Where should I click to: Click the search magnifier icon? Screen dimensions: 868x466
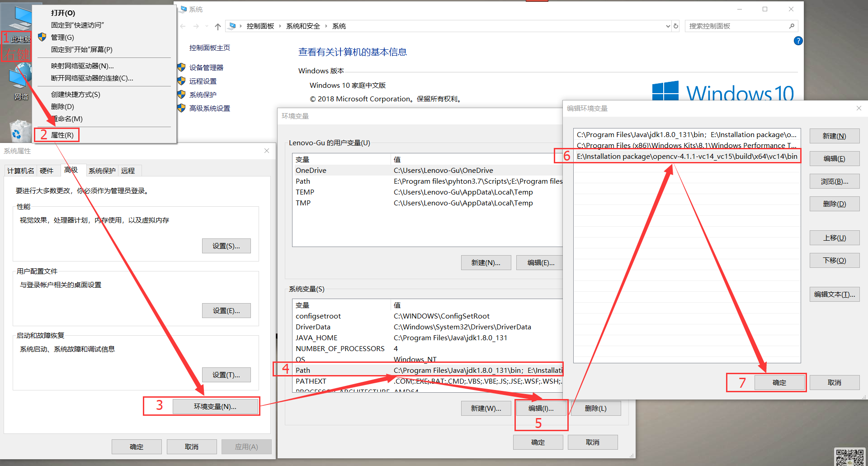click(x=792, y=26)
